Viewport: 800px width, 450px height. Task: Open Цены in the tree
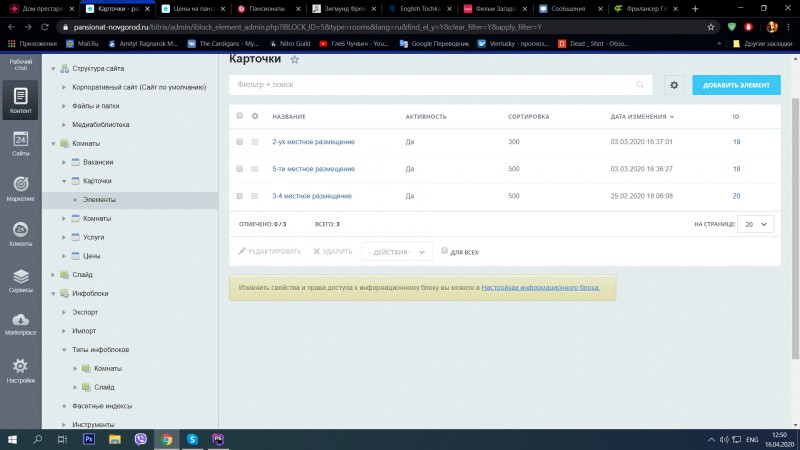pos(91,256)
